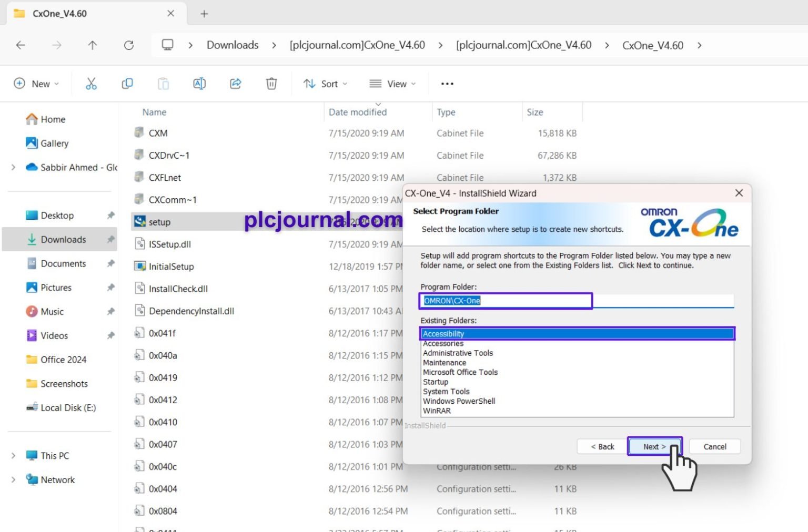Image resolution: width=808 pixels, height=532 pixels.
Task: Cut the selected file using the scissors icon
Action: (90, 83)
